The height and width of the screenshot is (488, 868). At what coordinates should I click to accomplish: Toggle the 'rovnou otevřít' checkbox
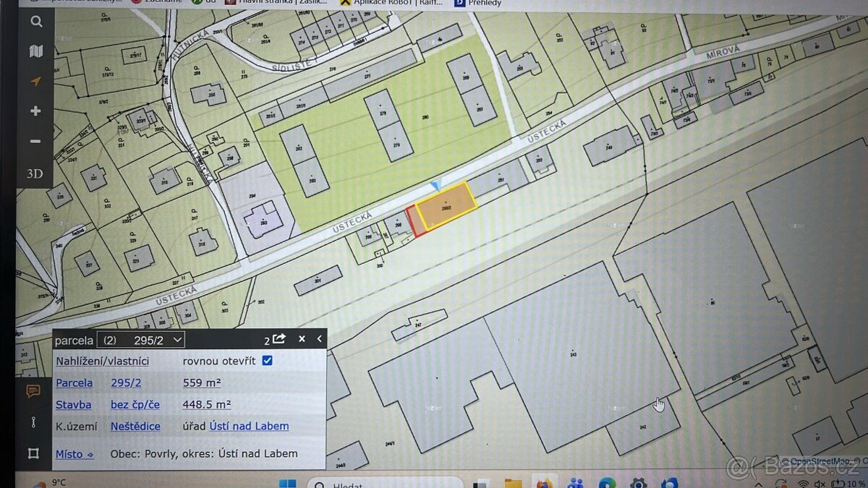267,361
